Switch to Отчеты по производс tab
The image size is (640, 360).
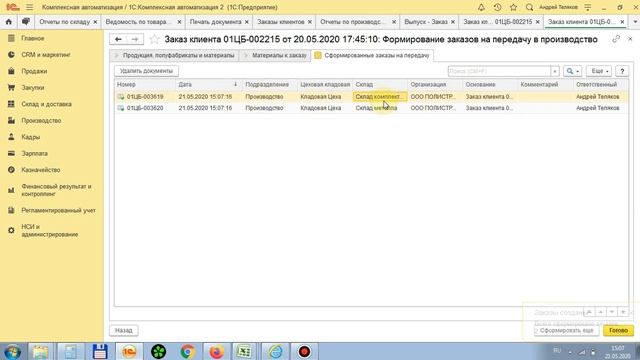pos(352,22)
